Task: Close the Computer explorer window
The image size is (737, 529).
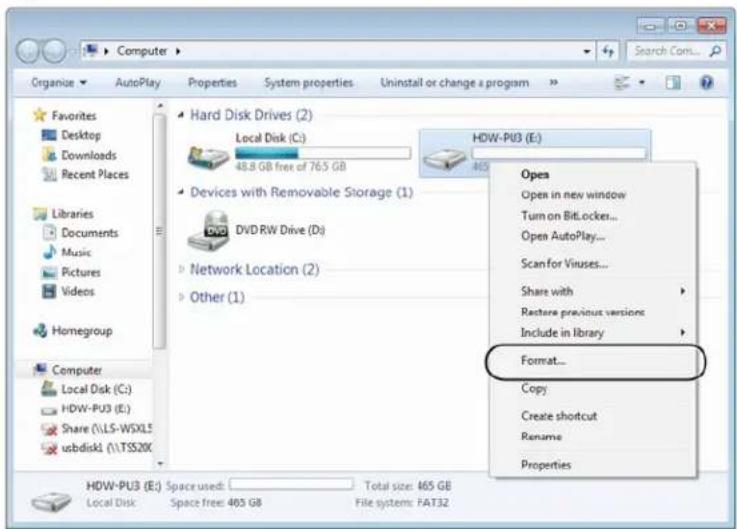Action: tap(711, 25)
